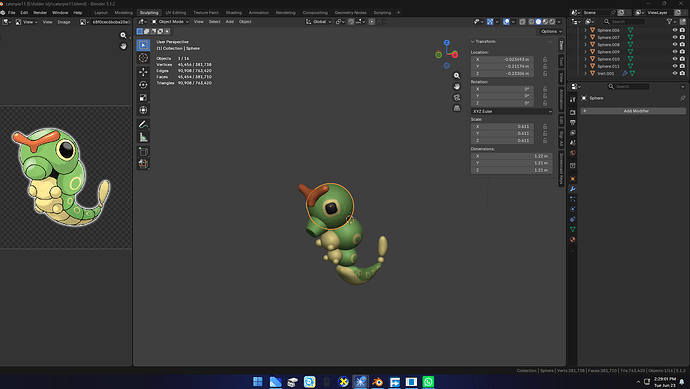Open the XYZ Euler rotation mode dropdown

[x=512, y=111]
